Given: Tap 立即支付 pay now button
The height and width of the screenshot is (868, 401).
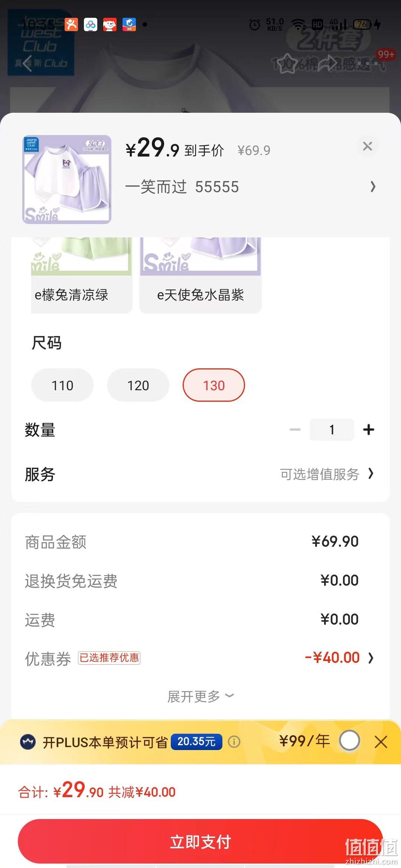Looking at the screenshot, I should coord(200,842).
